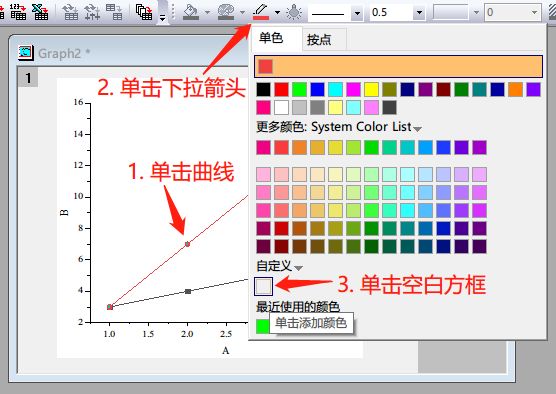This screenshot has height=394, width=556.
Task: Select the orange swatch in the top row
Action: pyautogui.click(x=515, y=90)
